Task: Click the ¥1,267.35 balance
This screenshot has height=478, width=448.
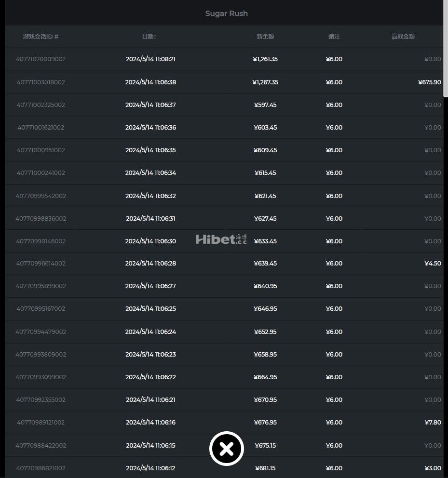Action: [265, 82]
